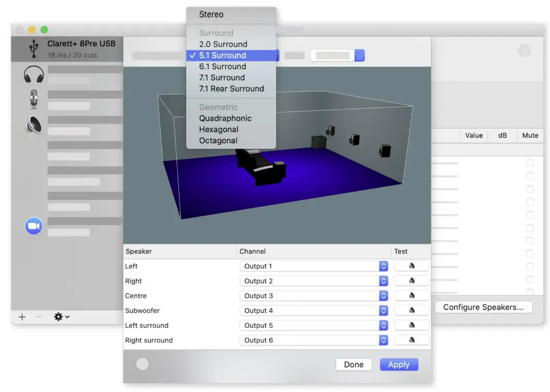The image size is (550, 392).
Task: Choose 6.1 Surround configuration
Action: pos(231,67)
